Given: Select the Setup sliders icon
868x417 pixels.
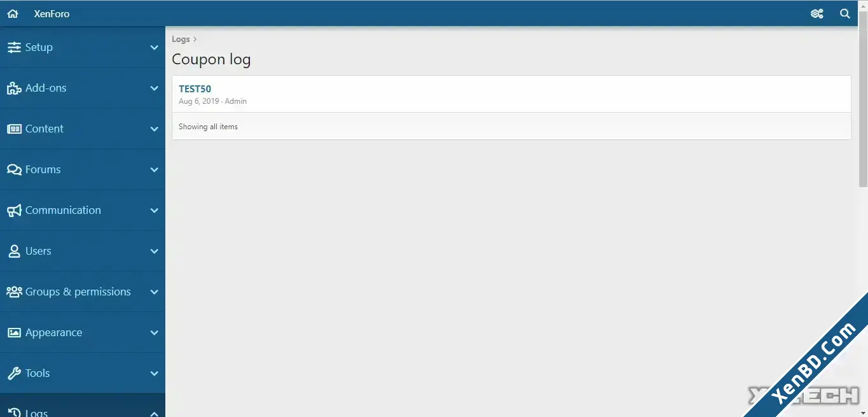Looking at the screenshot, I should tap(14, 47).
